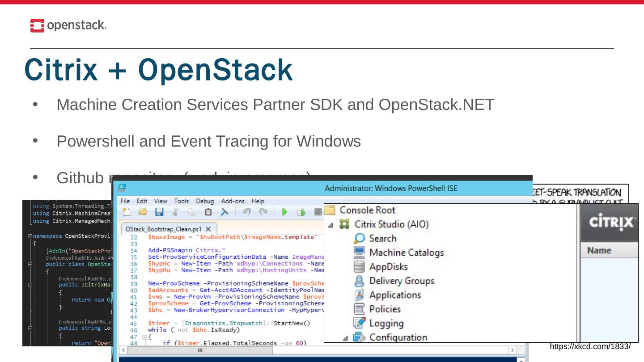Open the xkcd.com/1833 link

click(590, 347)
